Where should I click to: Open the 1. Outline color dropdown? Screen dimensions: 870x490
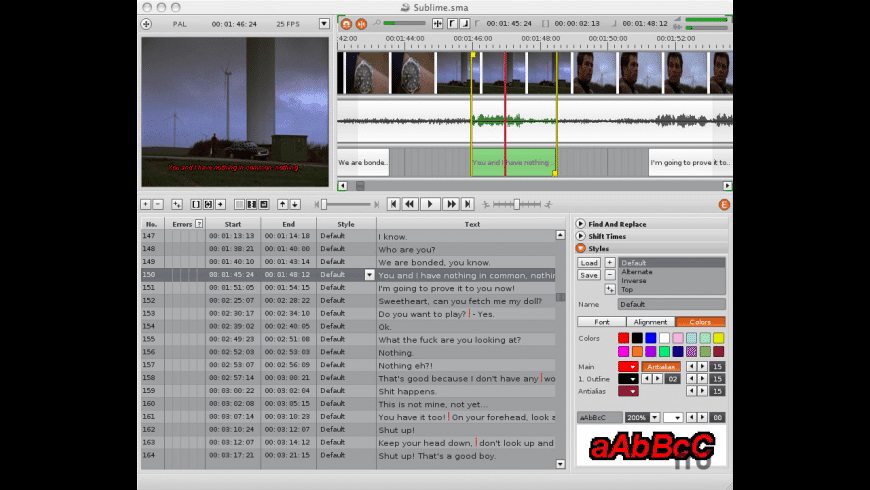coord(628,379)
